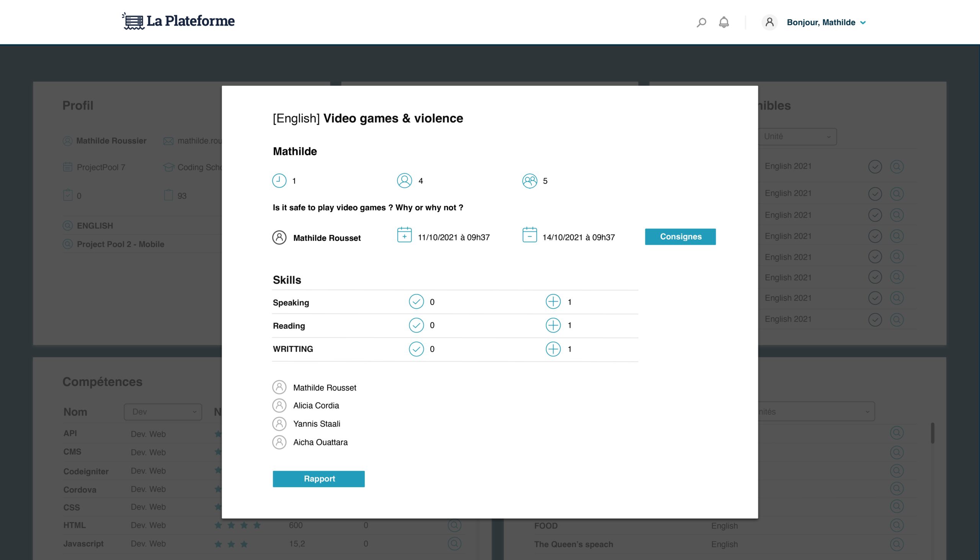The width and height of the screenshot is (980, 560).
Task: Open the notifications bell icon
Action: (x=724, y=22)
